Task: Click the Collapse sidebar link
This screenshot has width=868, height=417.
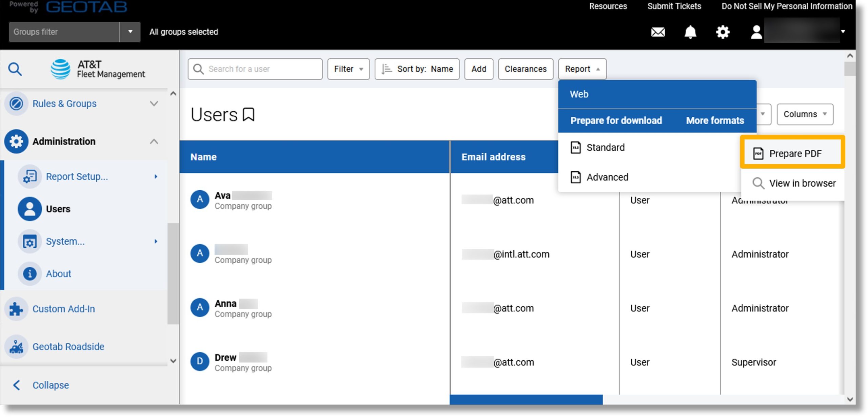Action: [x=51, y=385]
